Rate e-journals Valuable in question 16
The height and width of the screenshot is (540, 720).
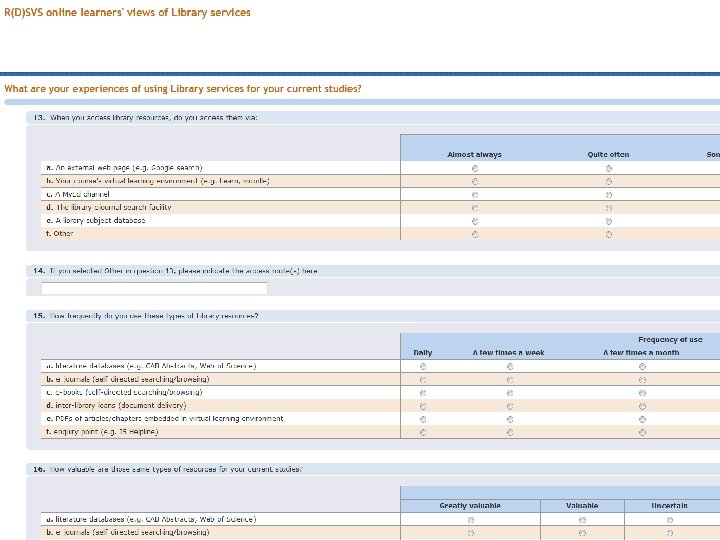(x=582, y=533)
